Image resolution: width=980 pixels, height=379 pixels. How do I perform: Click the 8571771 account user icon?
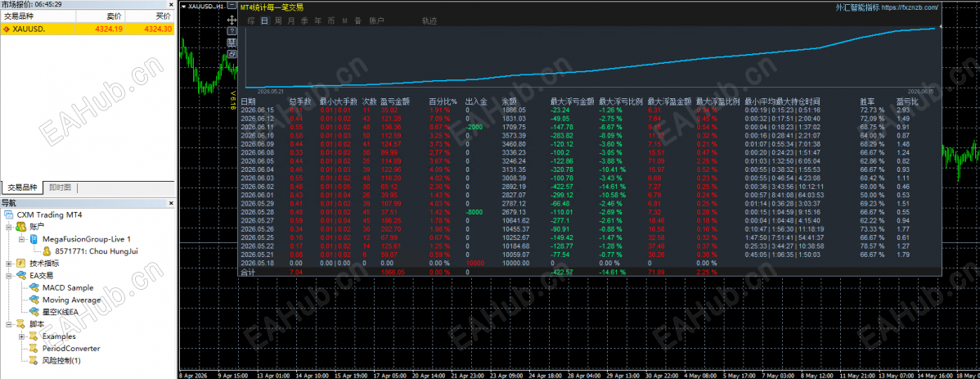47,250
